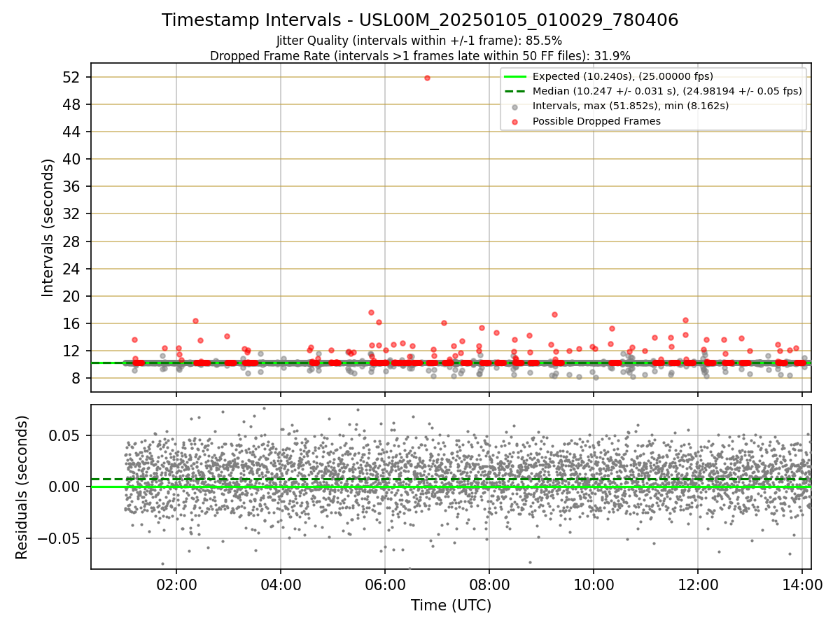Image resolution: width=840 pixels, height=630 pixels.
Task: Click the outlier red point near 52 seconds
Action: click(x=427, y=78)
